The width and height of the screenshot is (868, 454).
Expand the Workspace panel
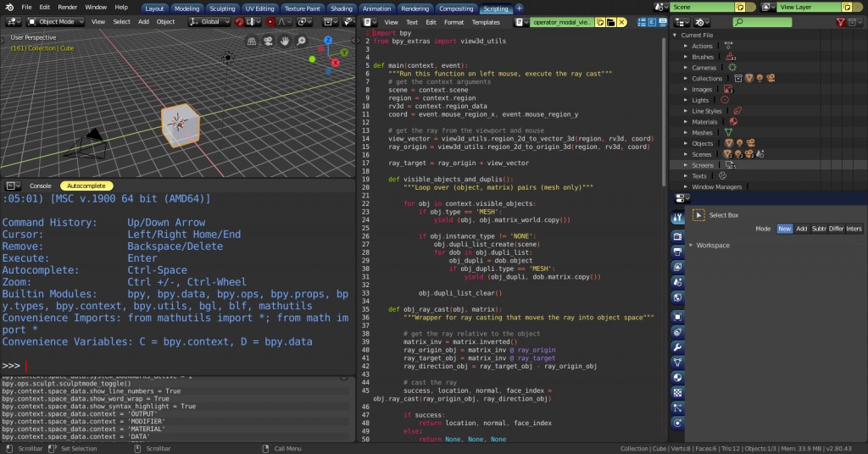click(713, 245)
